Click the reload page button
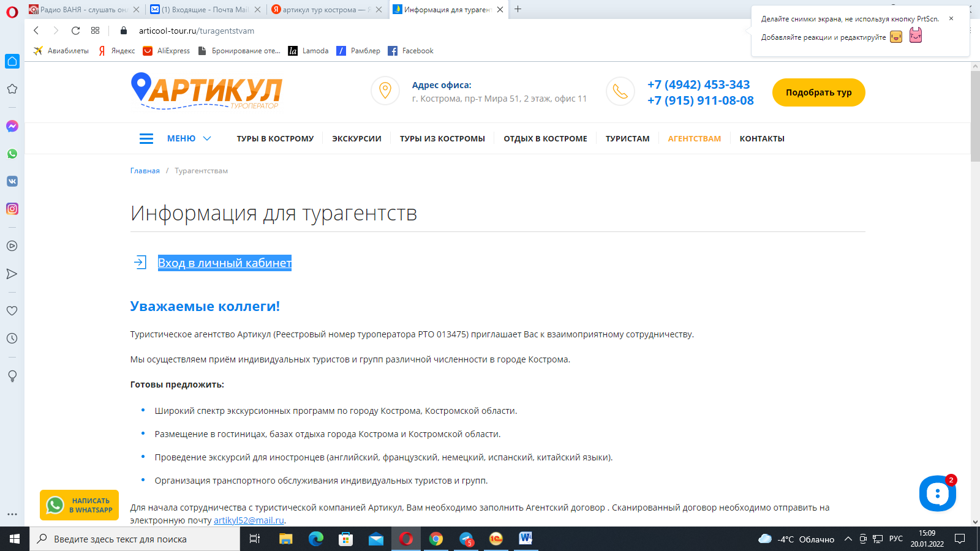This screenshot has width=980, height=551. pyautogui.click(x=75, y=31)
